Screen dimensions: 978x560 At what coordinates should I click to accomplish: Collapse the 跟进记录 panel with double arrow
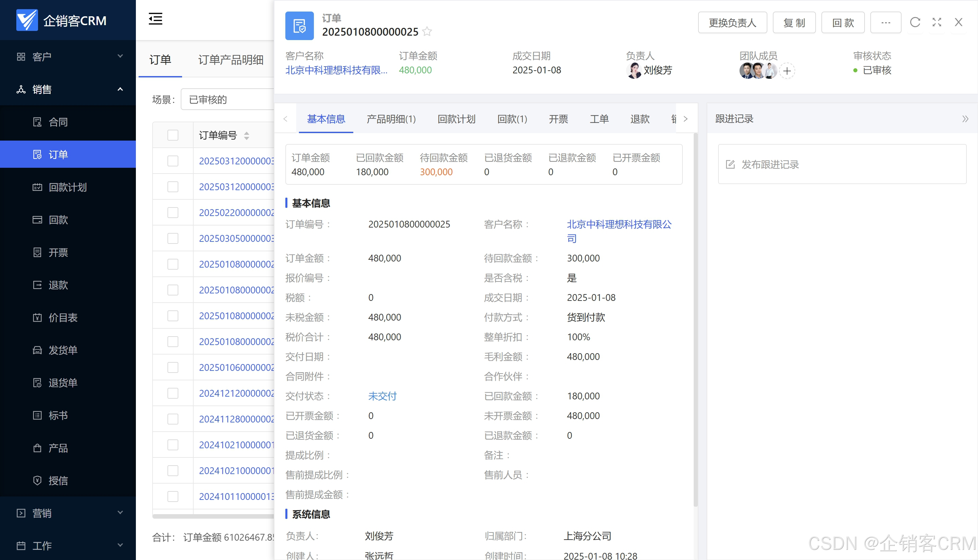coord(965,119)
